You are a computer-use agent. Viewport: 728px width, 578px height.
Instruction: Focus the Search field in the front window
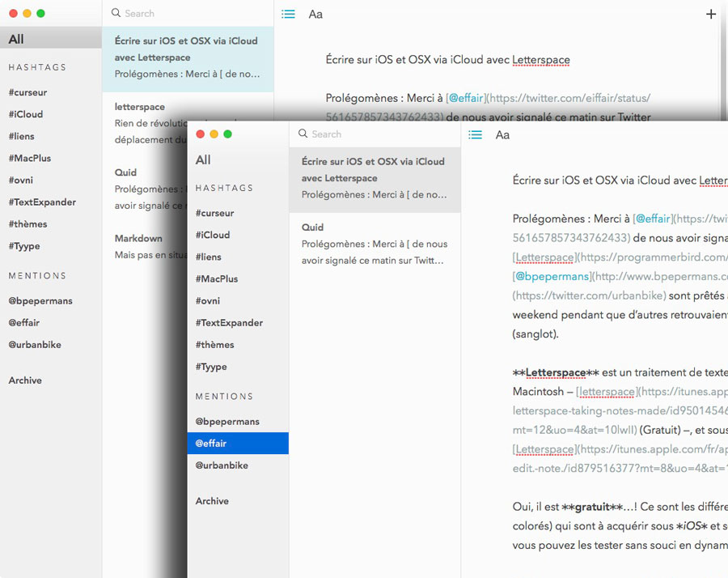pos(375,134)
